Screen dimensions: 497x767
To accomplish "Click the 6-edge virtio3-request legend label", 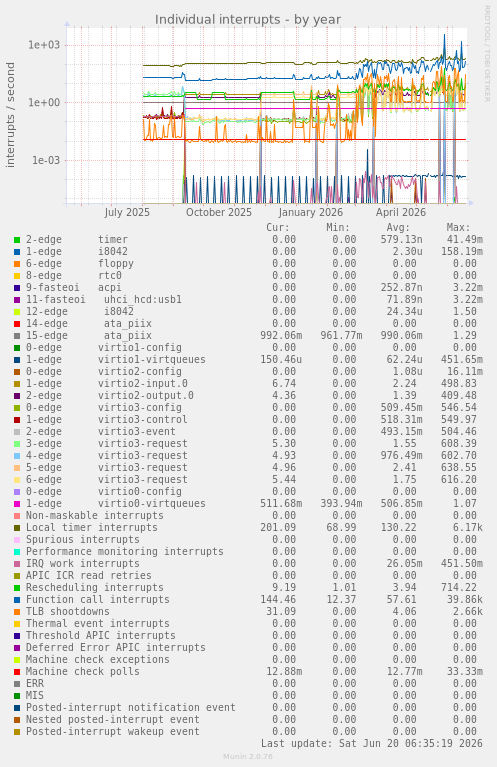I will coord(107,480).
